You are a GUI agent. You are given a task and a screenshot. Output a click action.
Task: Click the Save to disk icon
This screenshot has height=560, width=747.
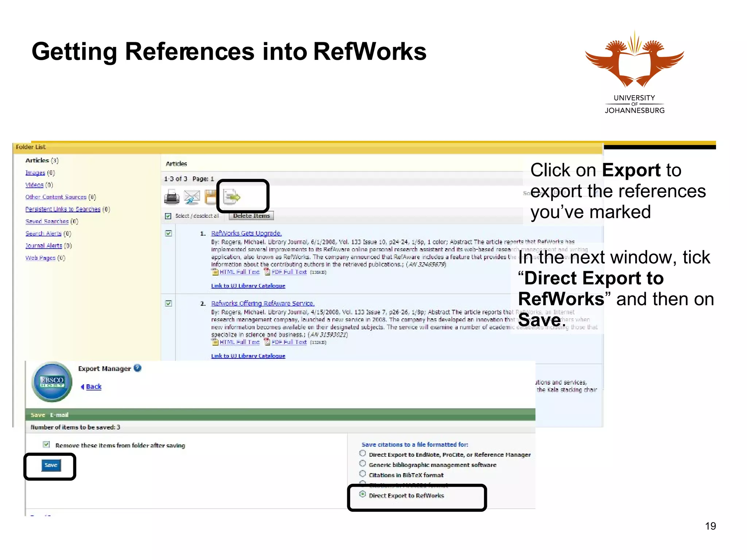click(x=210, y=197)
